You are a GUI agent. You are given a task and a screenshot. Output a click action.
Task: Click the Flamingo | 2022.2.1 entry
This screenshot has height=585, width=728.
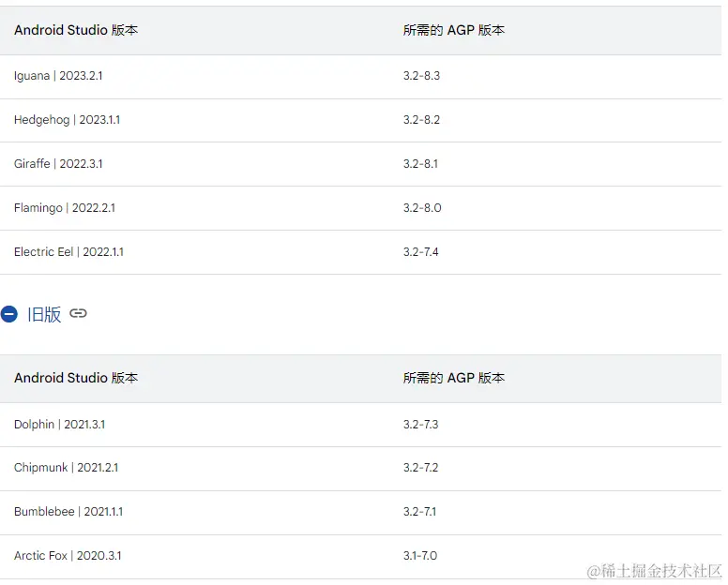coord(65,208)
